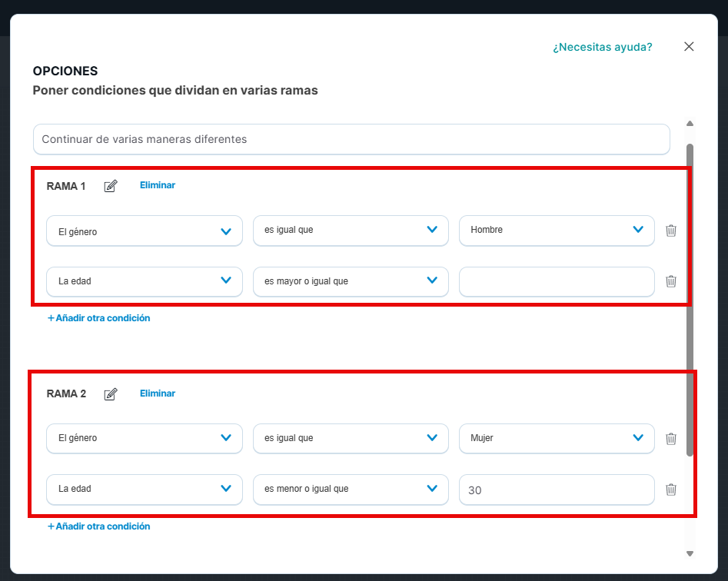Open the 'Hombre' value dropdown
This screenshot has width=728, height=581.
coord(557,230)
